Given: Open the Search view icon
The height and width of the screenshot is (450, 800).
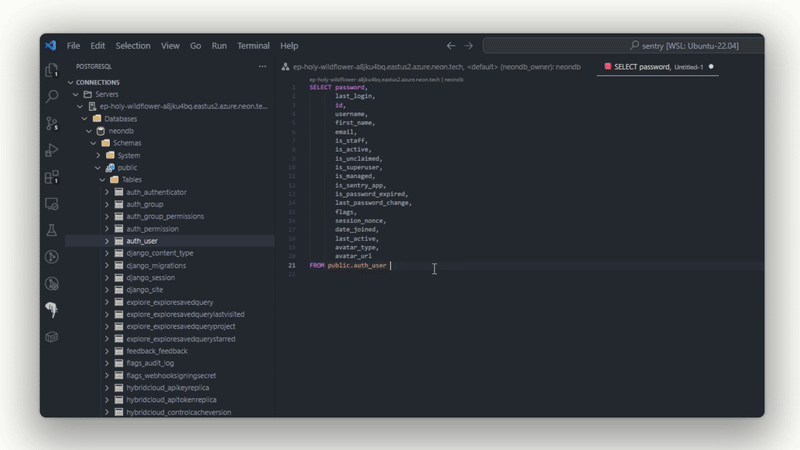Looking at the screenshot, I should (52, 96).
